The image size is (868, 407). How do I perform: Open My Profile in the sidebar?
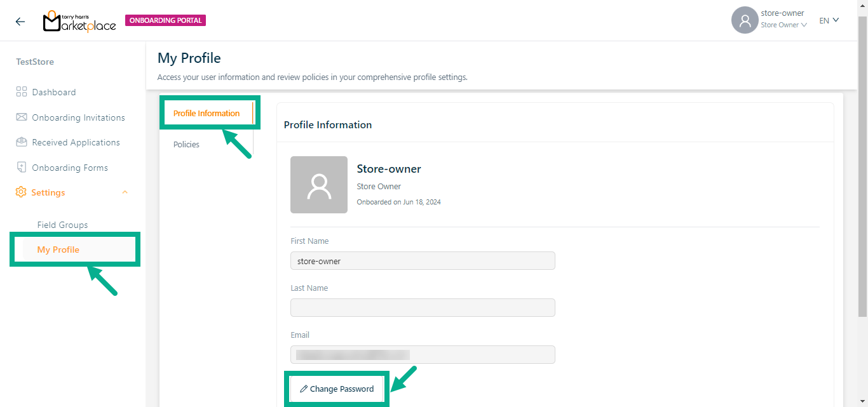[x=58, y=250]
